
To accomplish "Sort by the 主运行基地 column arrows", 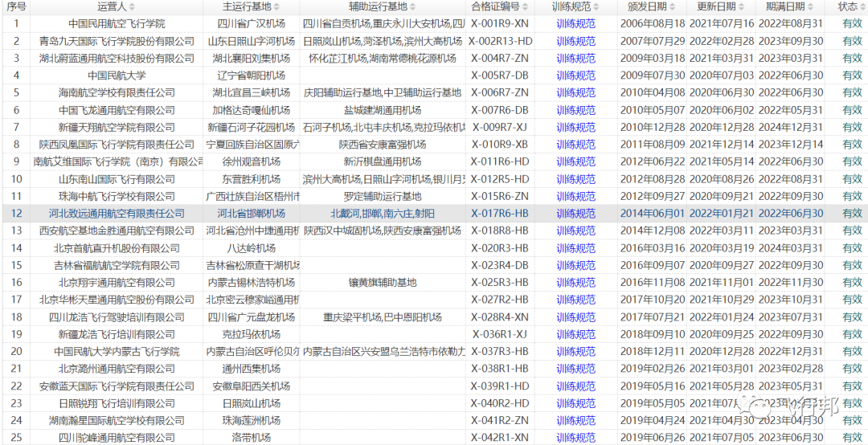I will click(276, 7).
